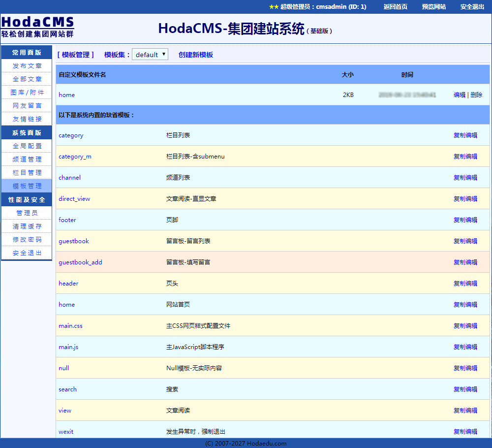Click the system home template (网站首页)
This screenshot has width=492, height=448.
(x=67, y=305)
